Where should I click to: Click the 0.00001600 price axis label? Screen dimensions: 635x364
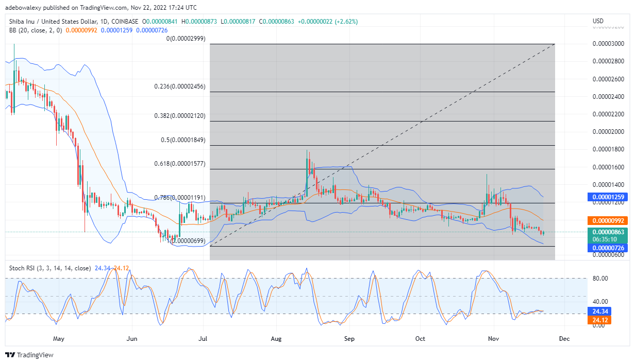coord(608,167)
